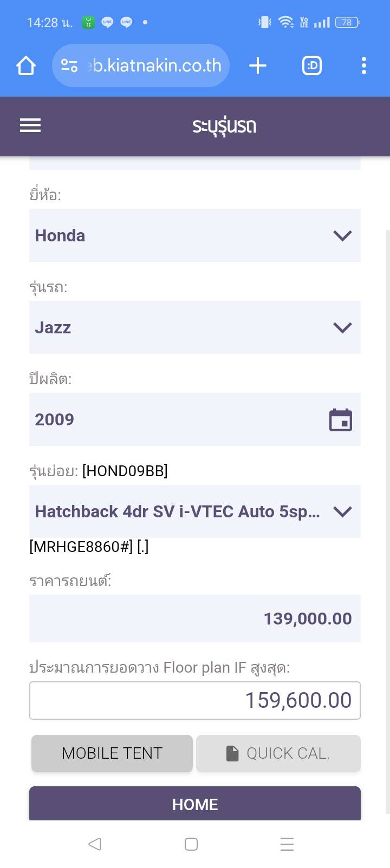Open Android recent apps button
390x868 pixels.
287,844
